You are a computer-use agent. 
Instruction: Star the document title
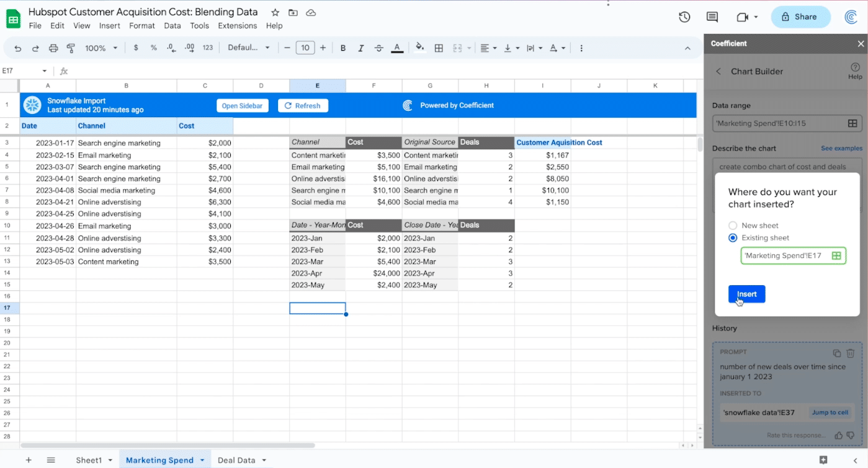click(275, 12)
